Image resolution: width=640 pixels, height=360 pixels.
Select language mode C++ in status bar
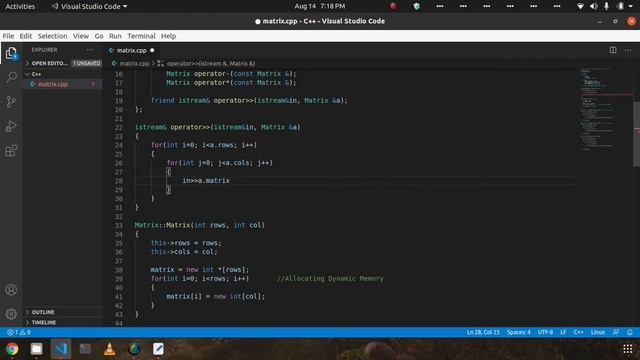[578, 332]
